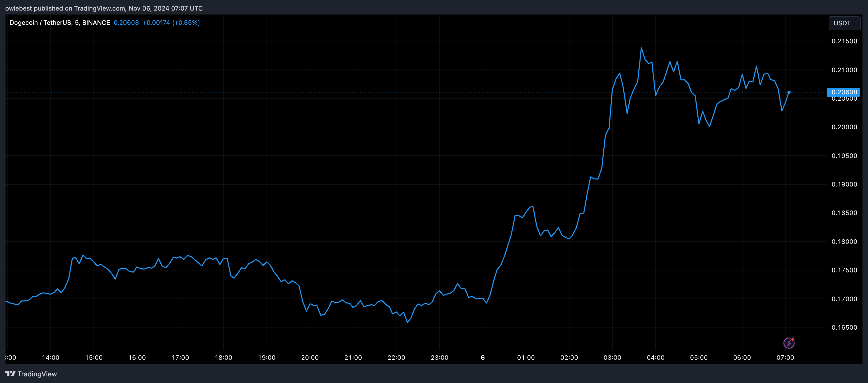The height and width of the screenshot is (383, 868).
Task: Click the owiebest published header text
Action: coord(104,8)
